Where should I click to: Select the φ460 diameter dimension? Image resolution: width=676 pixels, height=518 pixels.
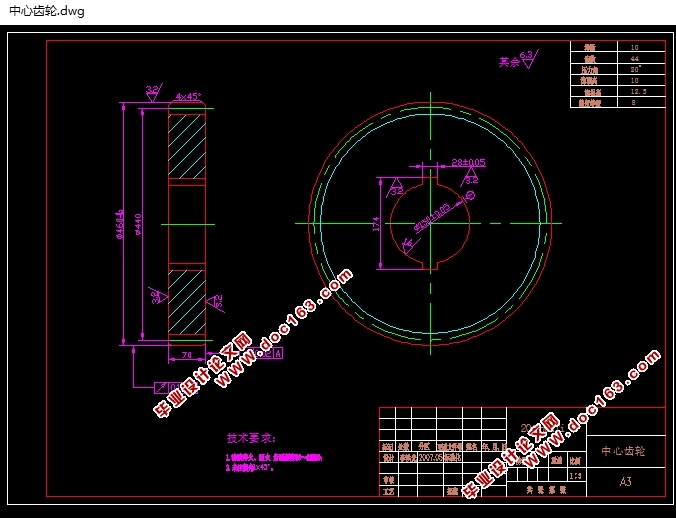coord(119,224)
